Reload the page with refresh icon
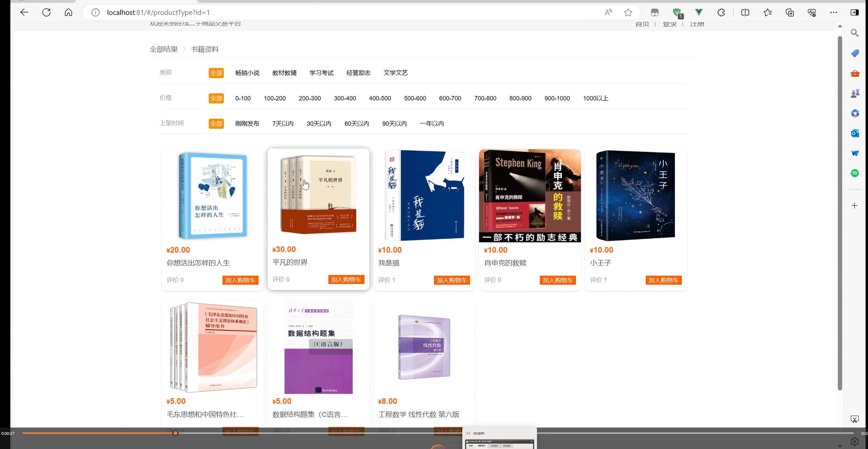The height and width of the screenshot is (449, 868). coord(46,12)
